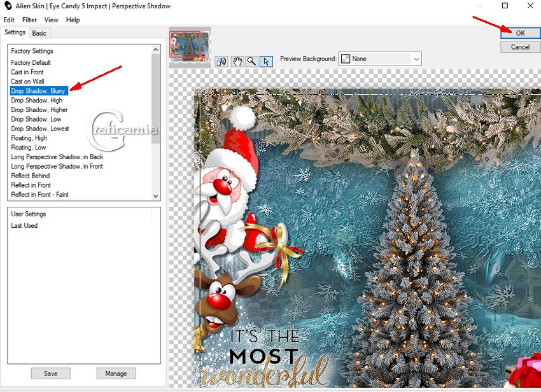Switch to the Basic tab
Screen dimensions: 541x392
coord(39,33)
